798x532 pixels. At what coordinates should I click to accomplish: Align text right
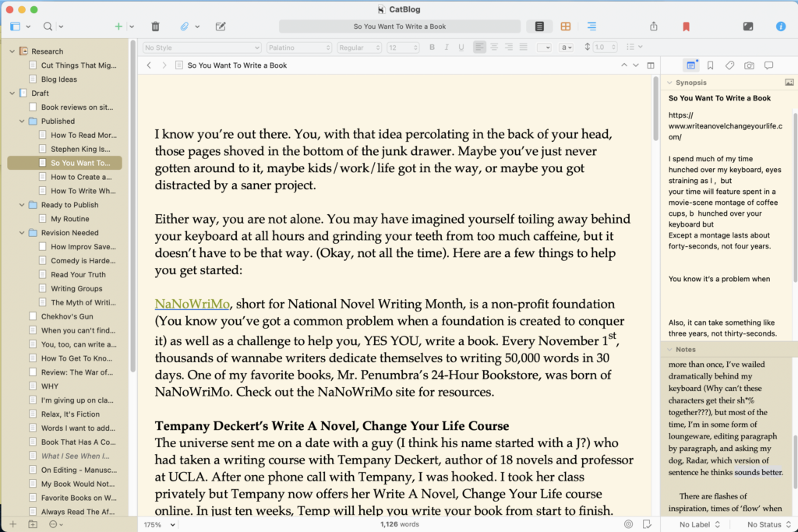pyautogui.click(x=509, y=48)
